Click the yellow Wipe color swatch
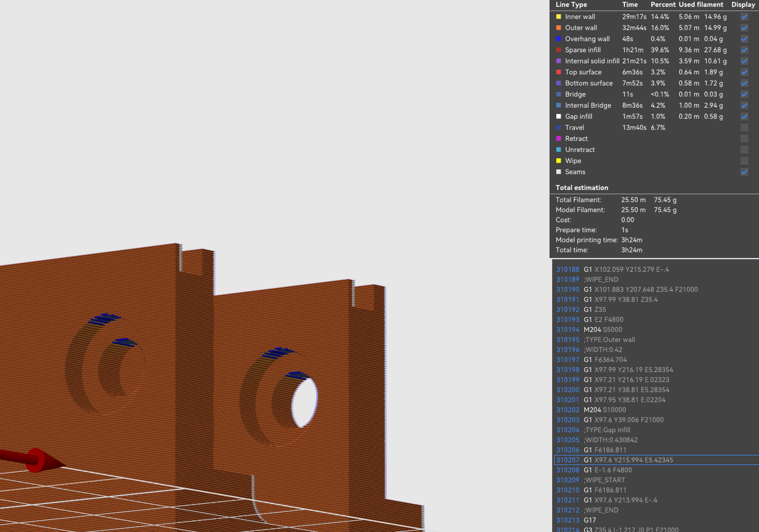Screen dimensions: 759x532 (x=558, y=161)
